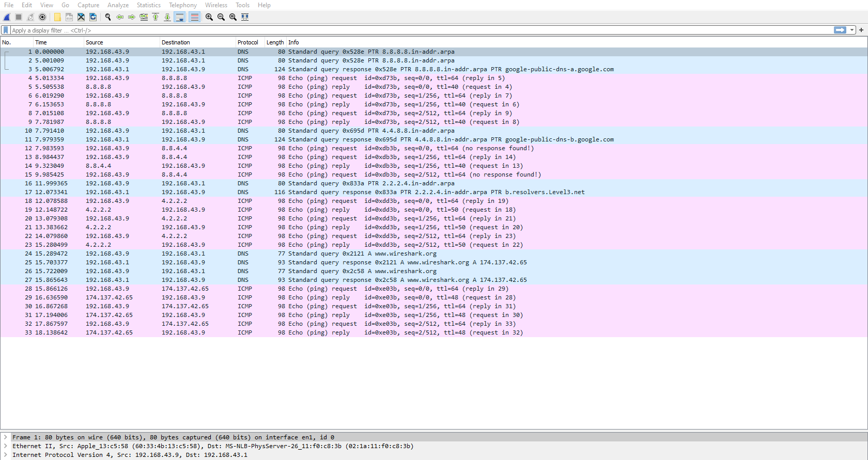868x460 pixels.
Task: Select packet 12 with no response found
Action: click(434, 148)
